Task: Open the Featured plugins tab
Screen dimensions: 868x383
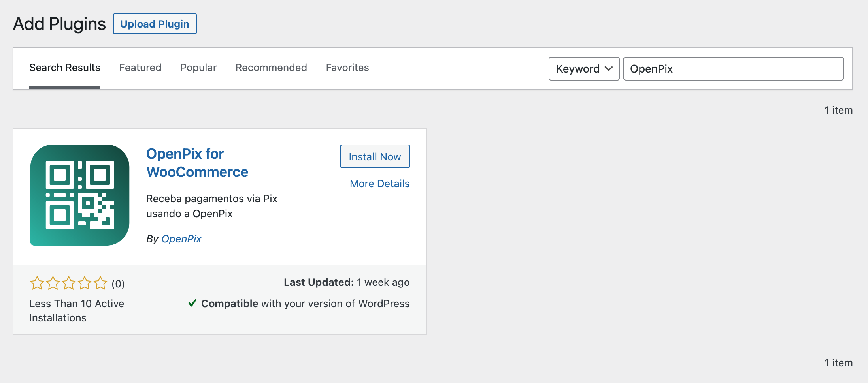Action: click(140, 68)
